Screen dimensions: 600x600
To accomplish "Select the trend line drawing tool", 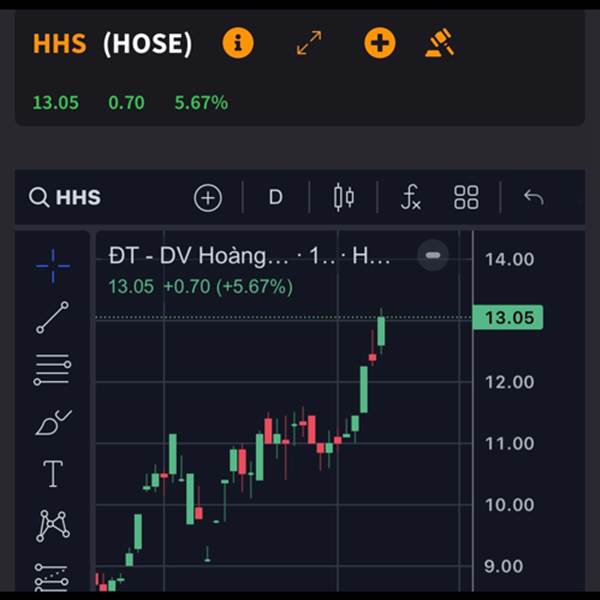I will click(52, 317).
